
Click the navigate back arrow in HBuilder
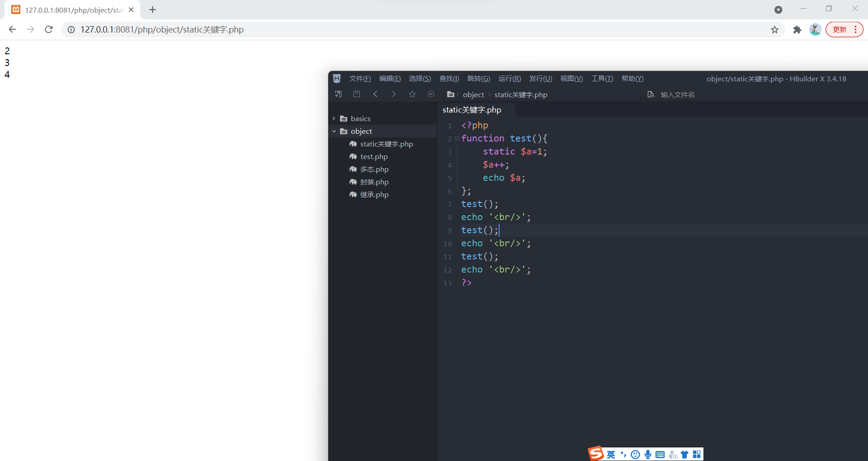tap(376, 94)
